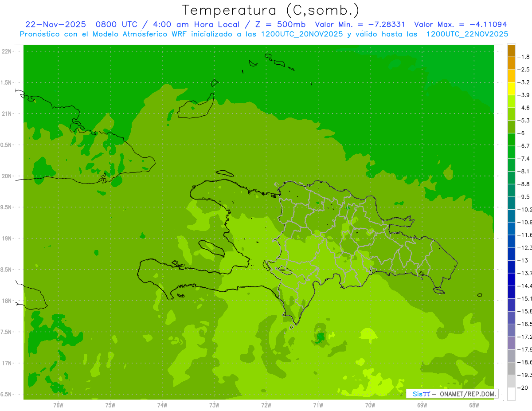
Task: Click the '-5.3' colorbar value
Action: click(524, 120)
